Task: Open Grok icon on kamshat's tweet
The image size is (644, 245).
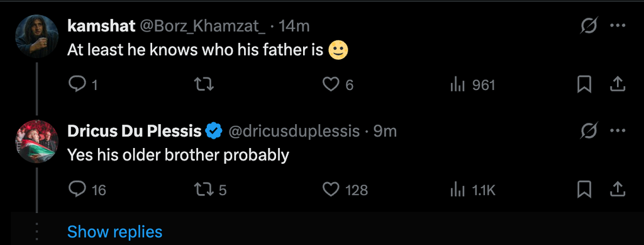Action: point(588,26)
